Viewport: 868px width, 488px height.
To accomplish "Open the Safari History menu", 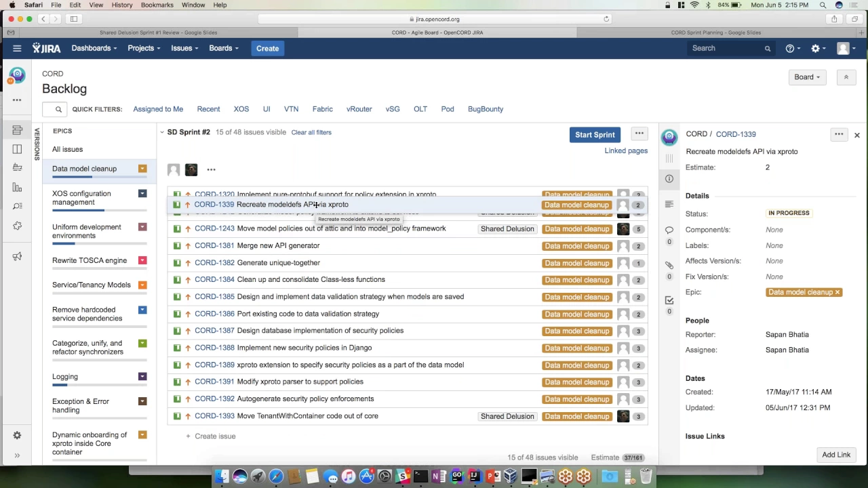I will (x=122, y=5).
